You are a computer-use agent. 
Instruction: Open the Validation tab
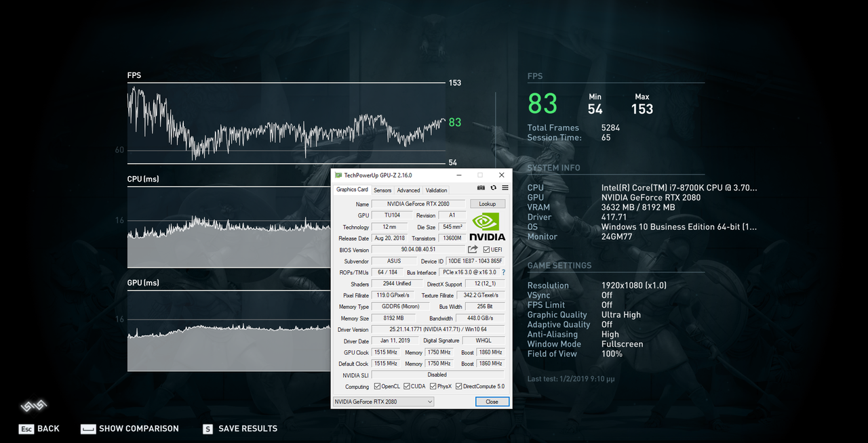point(436,190)
